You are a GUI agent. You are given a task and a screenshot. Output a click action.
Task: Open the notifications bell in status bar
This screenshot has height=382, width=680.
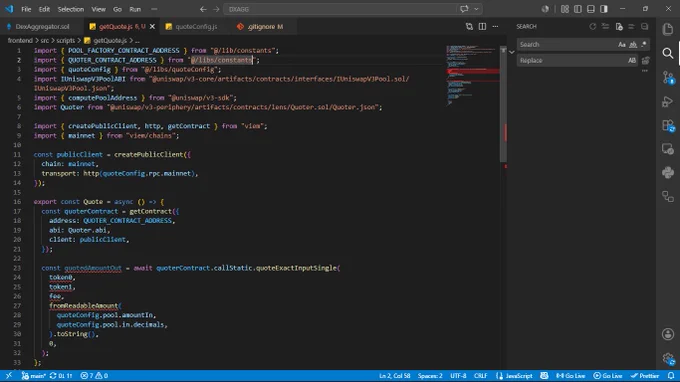[671, 375]
